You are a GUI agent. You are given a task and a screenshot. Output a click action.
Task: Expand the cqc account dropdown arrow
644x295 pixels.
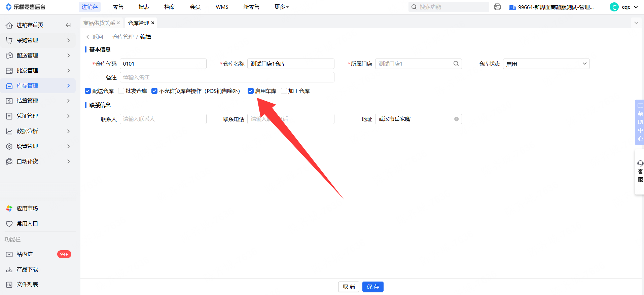[x=636, y=7]
